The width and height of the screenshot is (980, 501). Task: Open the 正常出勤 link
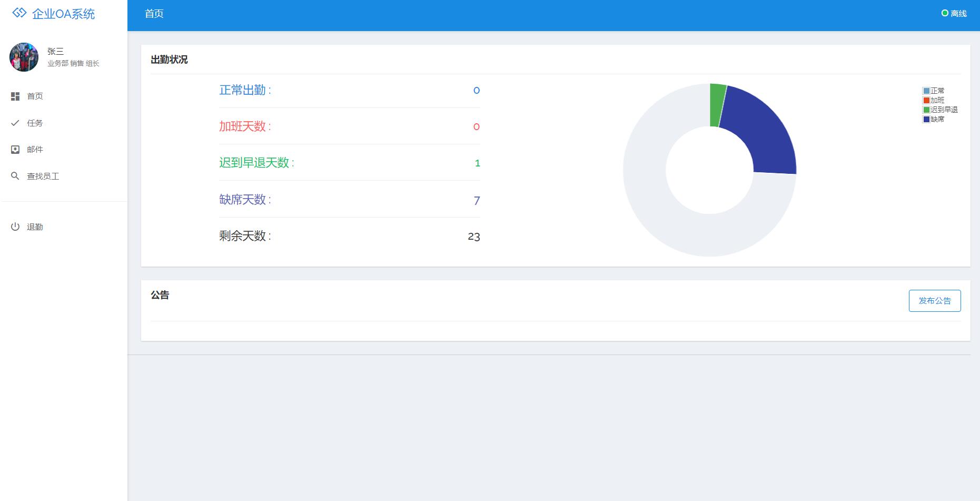click(245, 90)
